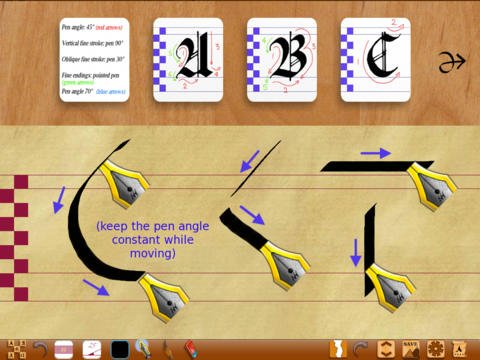480x360 pixels.
Task: Click the SAVE image button
Action: pyautogui.click(x=411, y=349)
